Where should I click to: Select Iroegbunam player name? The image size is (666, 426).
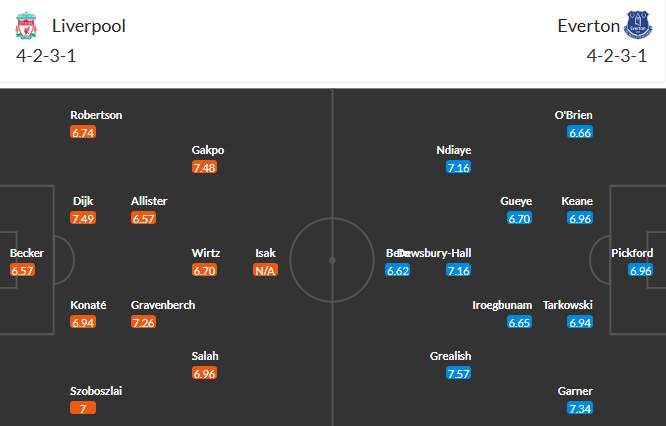pyautogui.click(x=502, y=305)
